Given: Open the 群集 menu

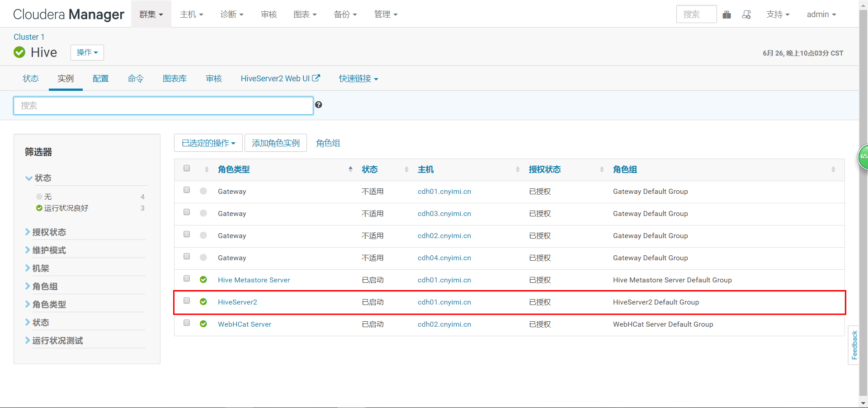Looking at the screenshot, I should tap(151, 14).
